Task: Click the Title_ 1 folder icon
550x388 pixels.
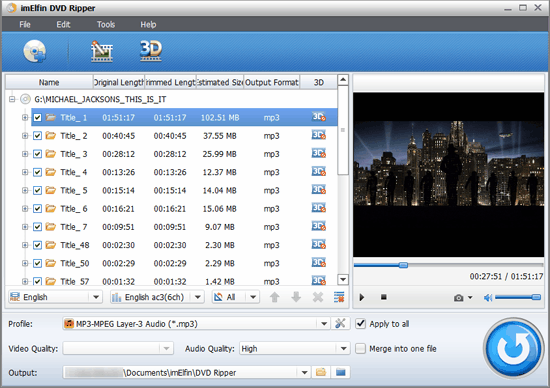Action: (51, 117)
